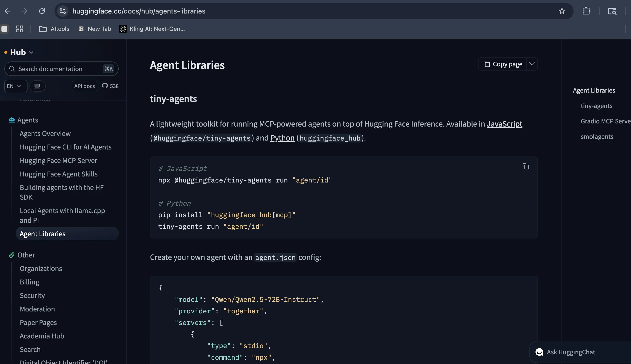Open the Kling AI bookmark
This screenshot has width=631, height=364.
pyautogui.click(x=152, y=29)
